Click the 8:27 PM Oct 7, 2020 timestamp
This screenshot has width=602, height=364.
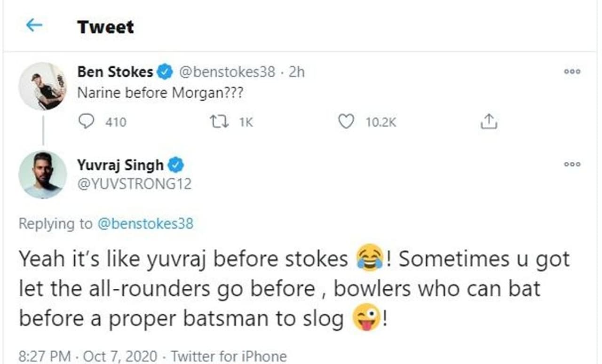tap(91, 356)
